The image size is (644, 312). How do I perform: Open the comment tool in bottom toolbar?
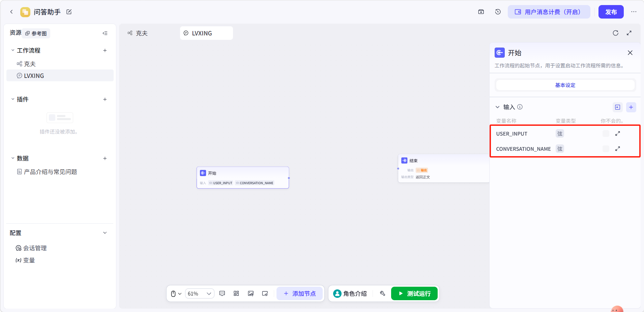(222, 293)
